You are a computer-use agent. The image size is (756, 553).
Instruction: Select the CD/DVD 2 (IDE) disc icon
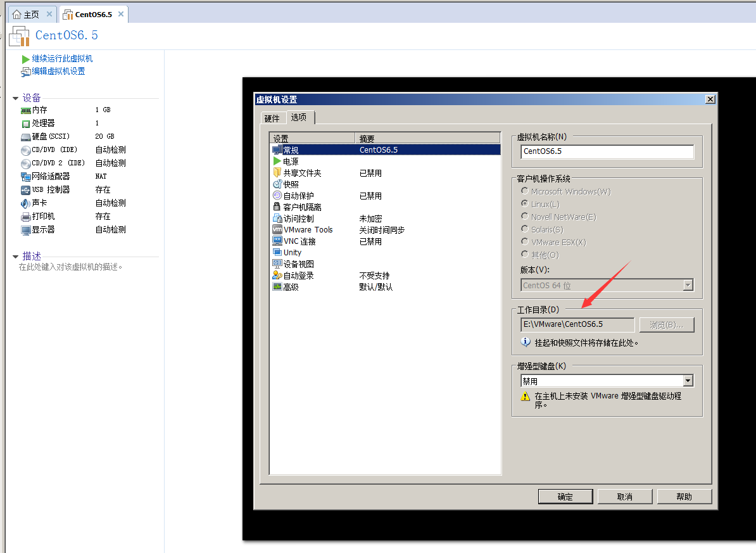pos(25,163)
